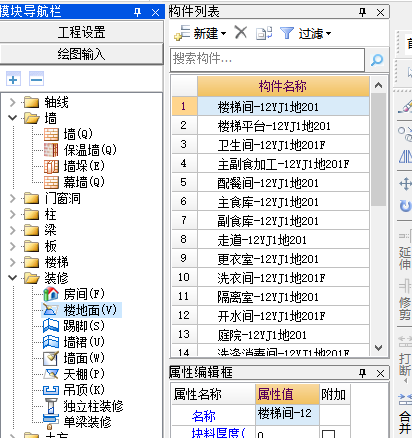Select 单梁装修 item

tap(77, 422)
